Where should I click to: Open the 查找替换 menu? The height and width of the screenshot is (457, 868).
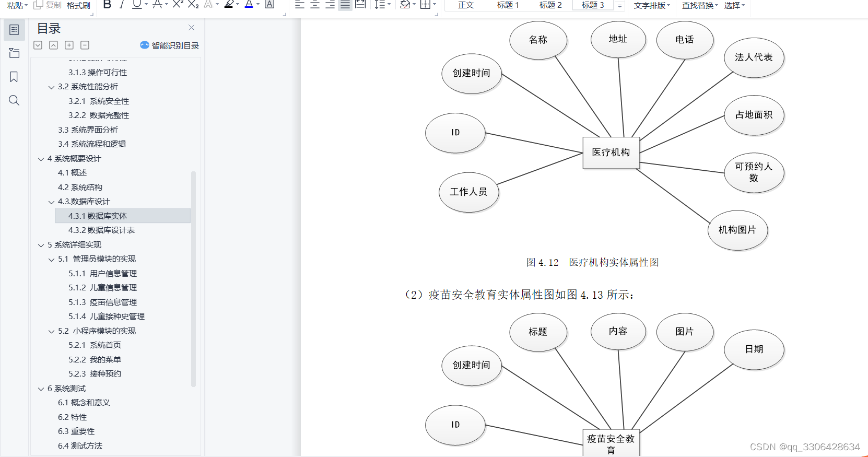pyautogui.click(x=700, y=5)
